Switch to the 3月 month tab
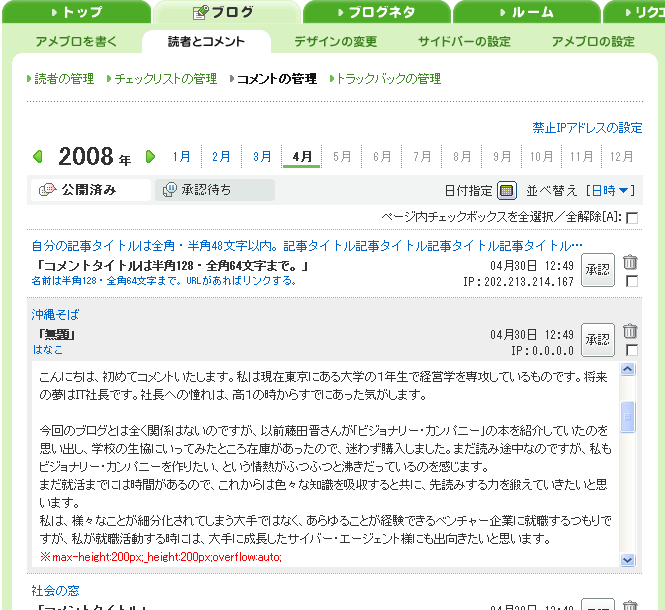The height and width of the screenshot is (610, 665). coord(262,157)
